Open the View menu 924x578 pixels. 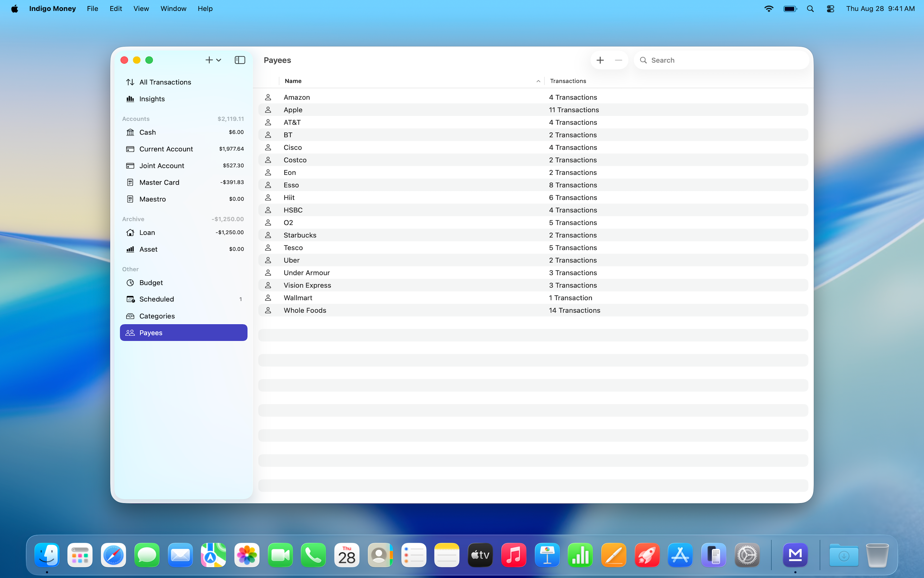pyautogui.click(x=141, y=8)
